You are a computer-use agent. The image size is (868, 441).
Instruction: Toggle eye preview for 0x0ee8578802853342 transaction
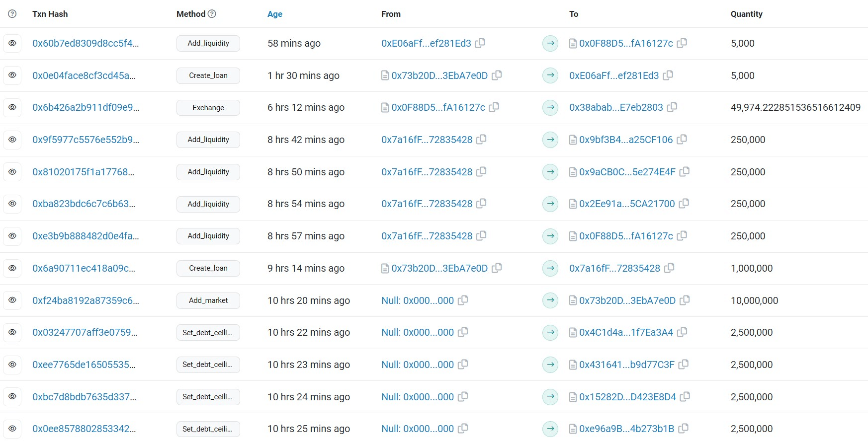click(12, 429)
